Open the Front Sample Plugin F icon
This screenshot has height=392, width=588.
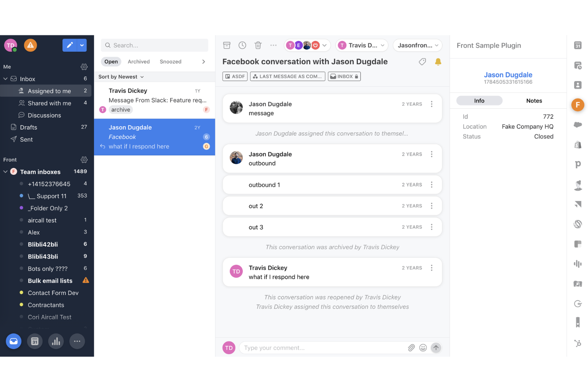[577, 105]
